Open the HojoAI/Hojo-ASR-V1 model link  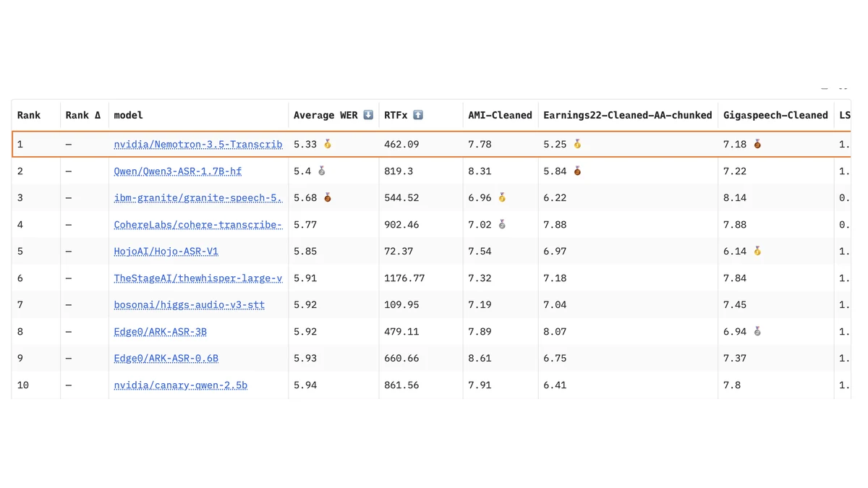click(x=166, y=251)
